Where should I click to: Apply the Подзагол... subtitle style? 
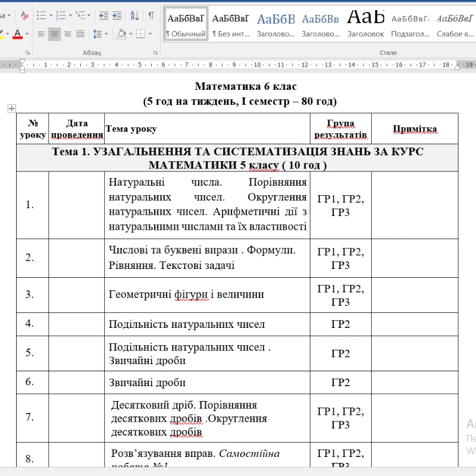[410, 24]
